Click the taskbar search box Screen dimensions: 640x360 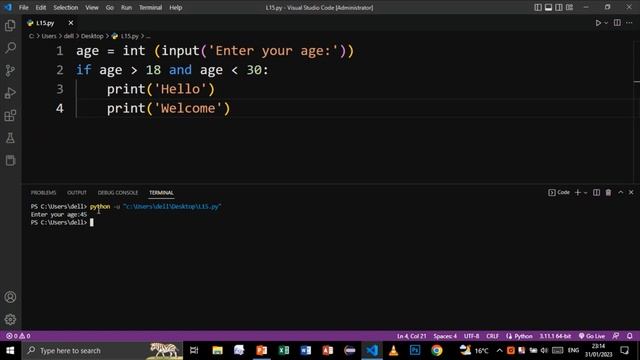point(103,350)
